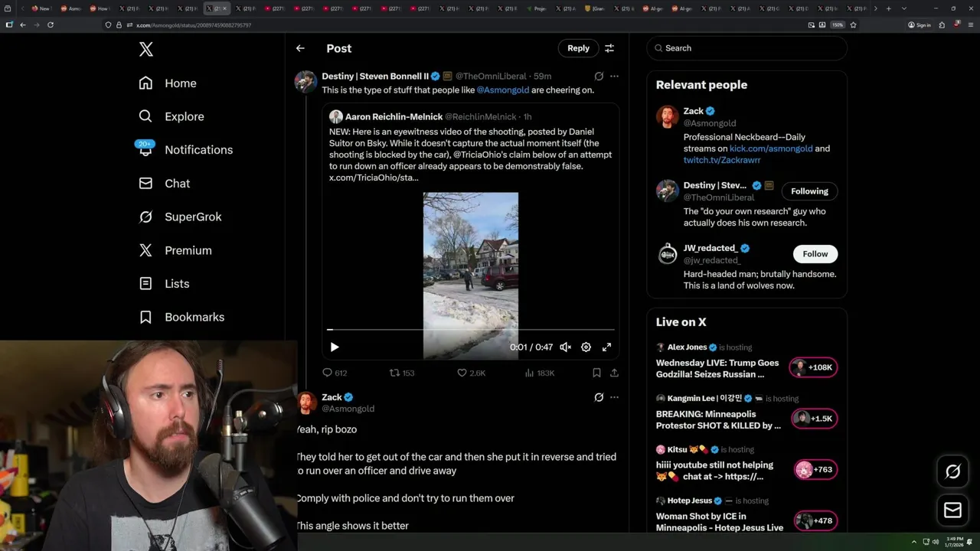Open Aaron Reichlin-Melnick quoted post name
The height and width of the screenshot is (551, 980).
[394, 117]
